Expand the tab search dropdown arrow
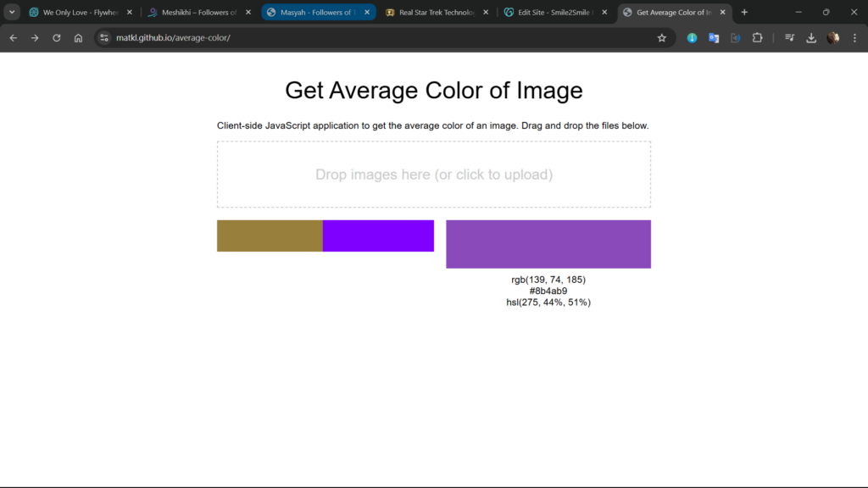Screen dimensions: 868x488 13,13
